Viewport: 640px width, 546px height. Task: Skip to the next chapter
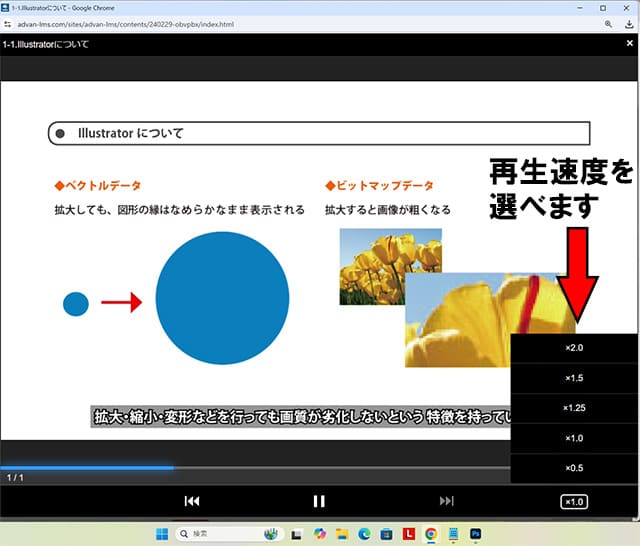click(x=447, y=501)
